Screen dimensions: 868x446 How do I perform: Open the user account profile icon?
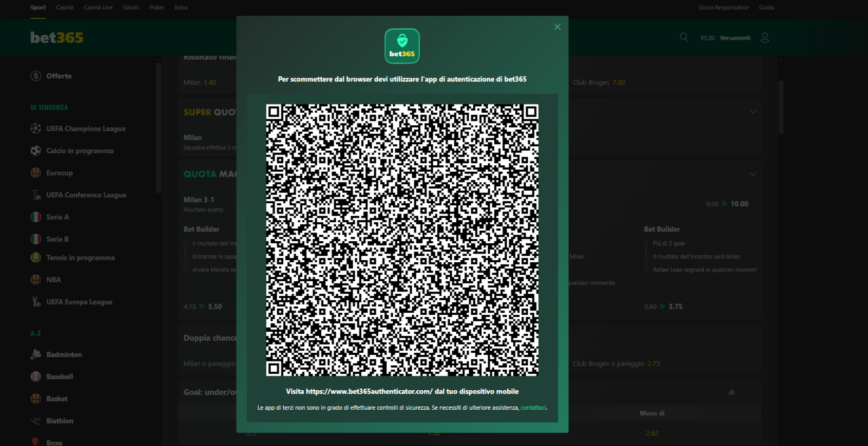pyautogui.click(x=765, y=37)
